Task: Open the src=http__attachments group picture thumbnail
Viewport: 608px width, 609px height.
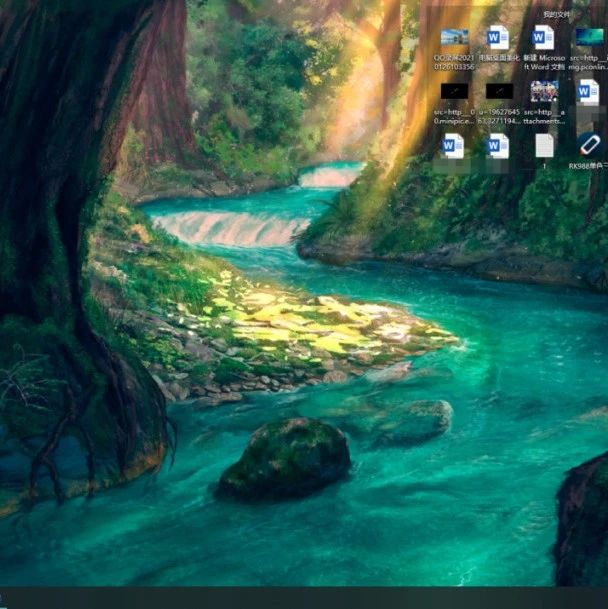Action: 544,92
